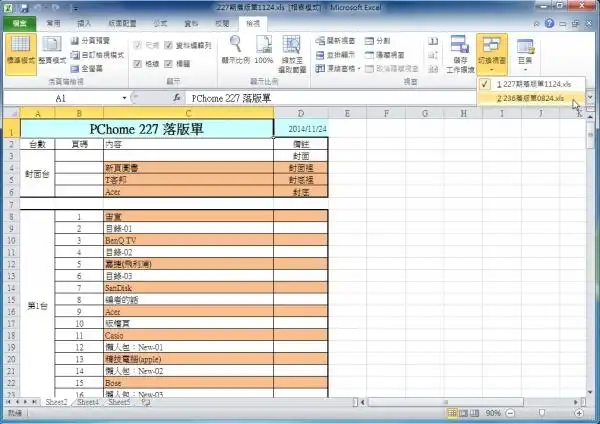This screenshot has height=424, width=600.
Task: Click the Save icon in quick access toolbar
Action: coord(24,7)
